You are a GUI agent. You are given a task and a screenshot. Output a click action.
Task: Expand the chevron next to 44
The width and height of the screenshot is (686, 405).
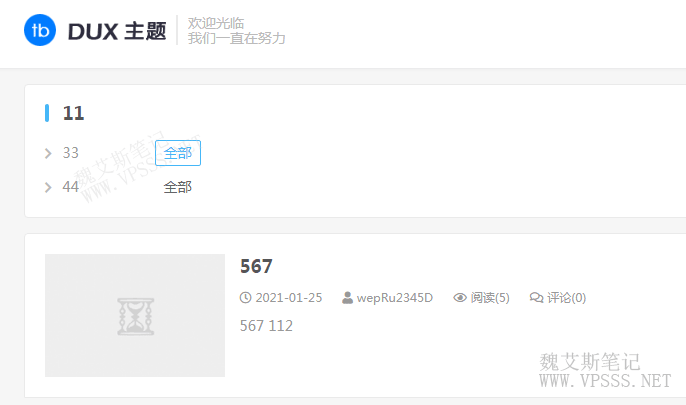coord(48,188)
